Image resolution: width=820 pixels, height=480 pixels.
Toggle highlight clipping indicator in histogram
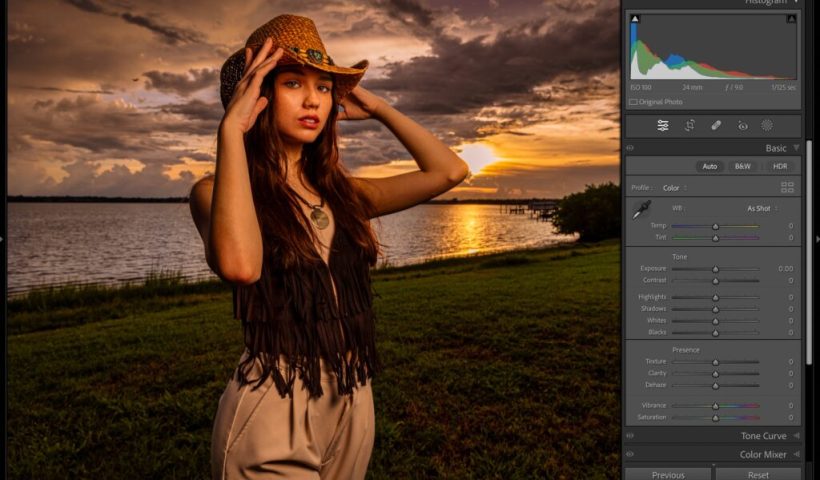click(x=791, y=19)
